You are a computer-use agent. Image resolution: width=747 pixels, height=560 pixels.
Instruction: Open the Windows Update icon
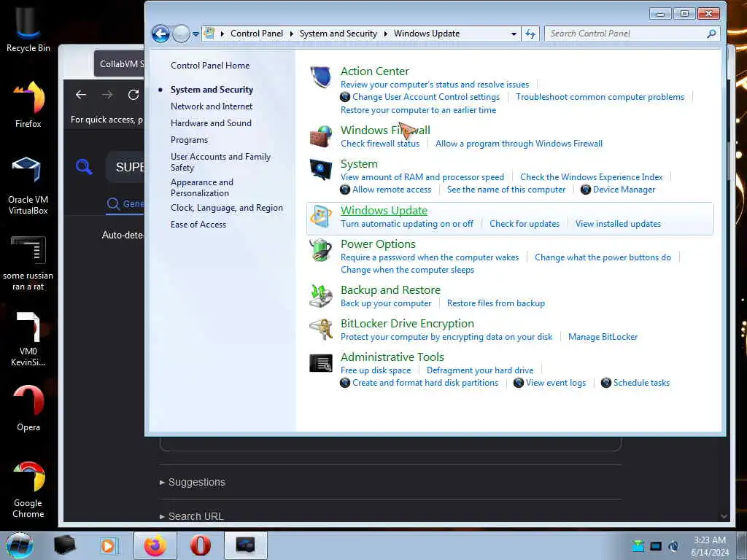321,217
